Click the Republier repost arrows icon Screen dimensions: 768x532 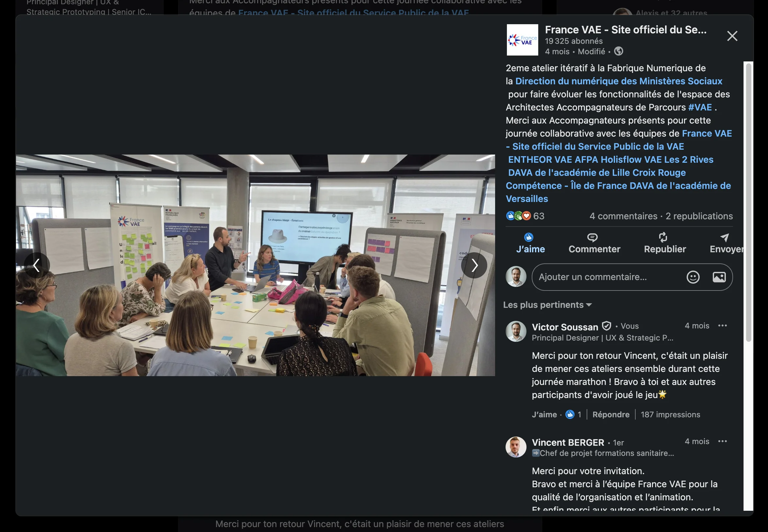point(663,237)
